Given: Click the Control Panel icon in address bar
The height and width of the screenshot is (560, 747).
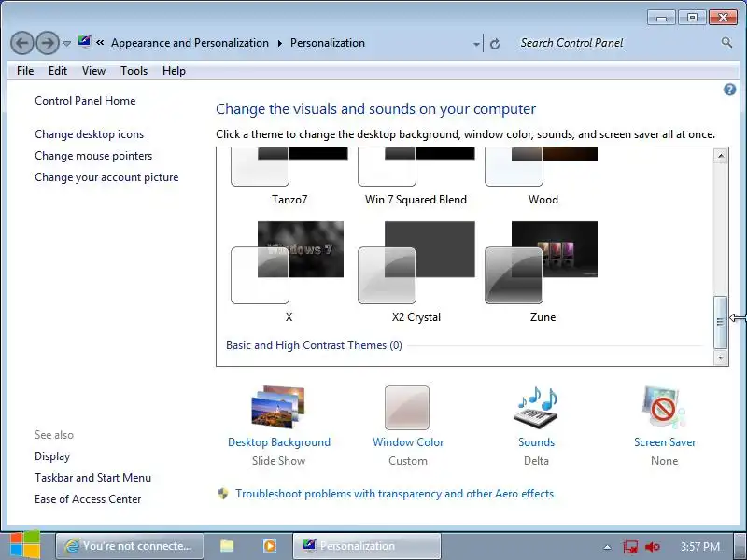Looking at the screenshot, I should [x=84, y=42].
